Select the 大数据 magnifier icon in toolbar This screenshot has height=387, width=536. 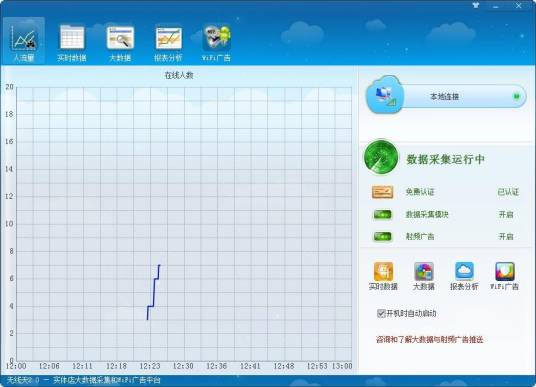(x=120, y=37)
